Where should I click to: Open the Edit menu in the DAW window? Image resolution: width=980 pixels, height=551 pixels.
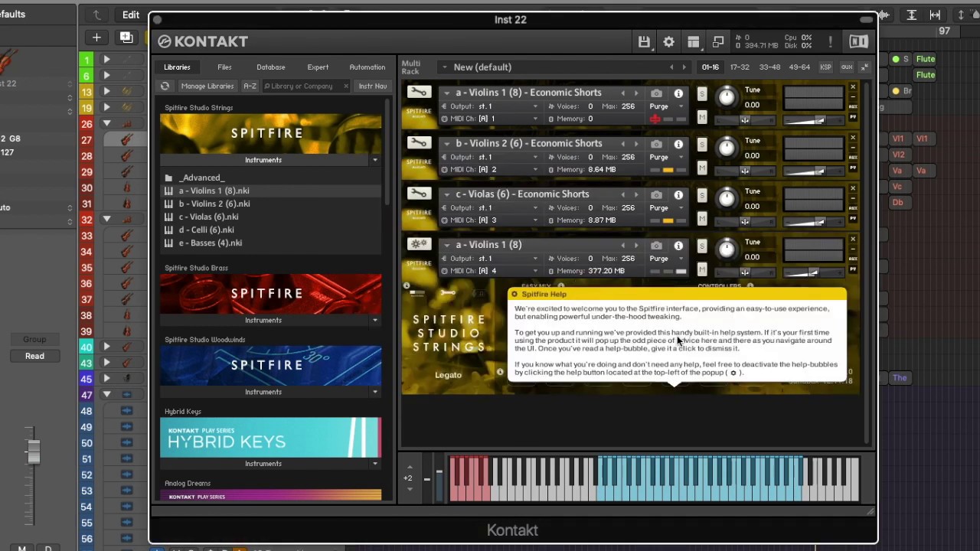point(131,15)
